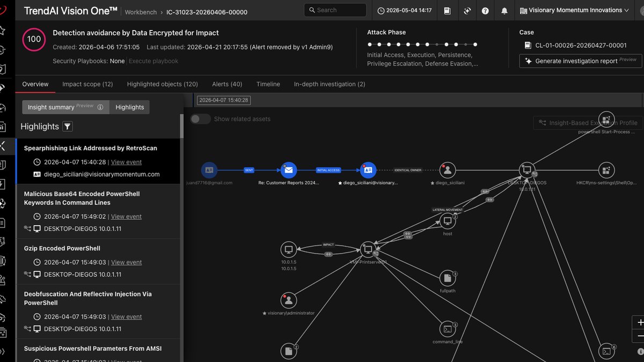The image size is (644, 362).
Task: Toggle Show related assets switch
Action: point(201,119)
